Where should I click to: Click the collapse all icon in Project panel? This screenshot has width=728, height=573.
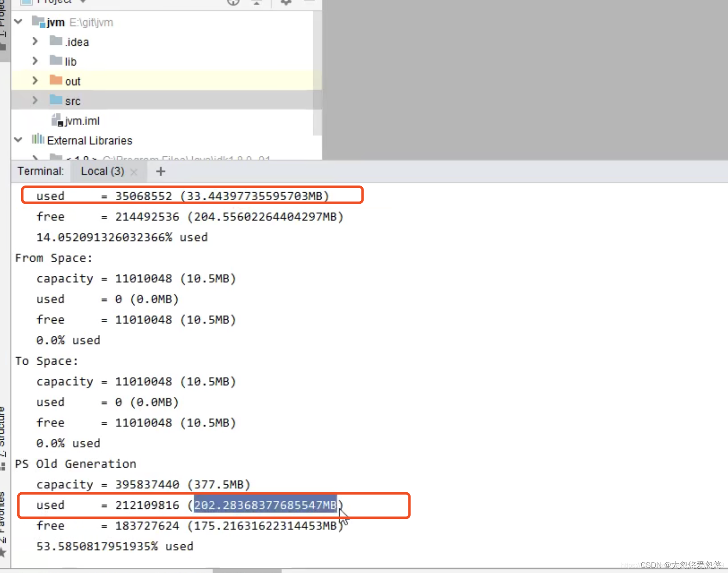click(x=257, y=2)
